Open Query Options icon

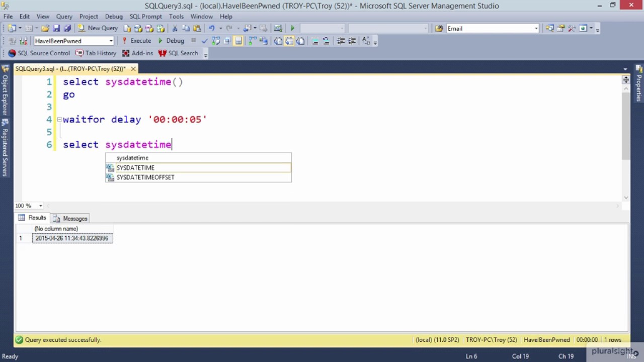(x=227, y=41)
